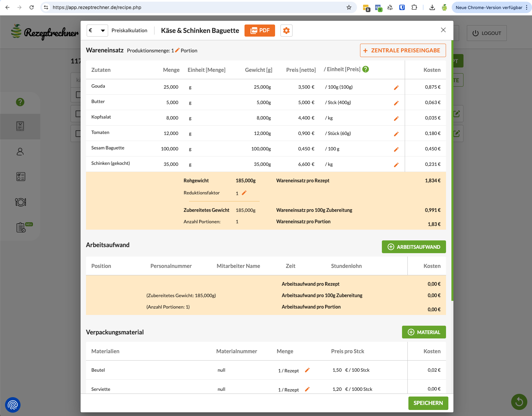The image size is (532, 416).
Task: Click the green help icon beside Einheit [Preis]
Action: [366, 69]
